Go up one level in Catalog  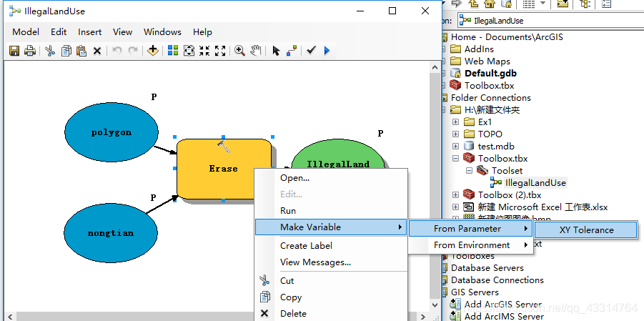(x=472, y=4)
